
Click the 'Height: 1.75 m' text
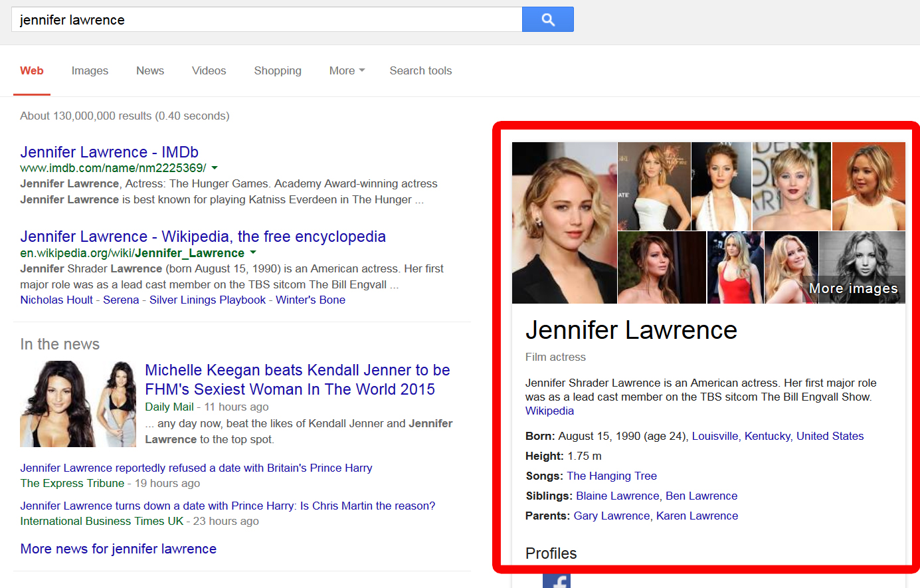click(x=563, y=456)
